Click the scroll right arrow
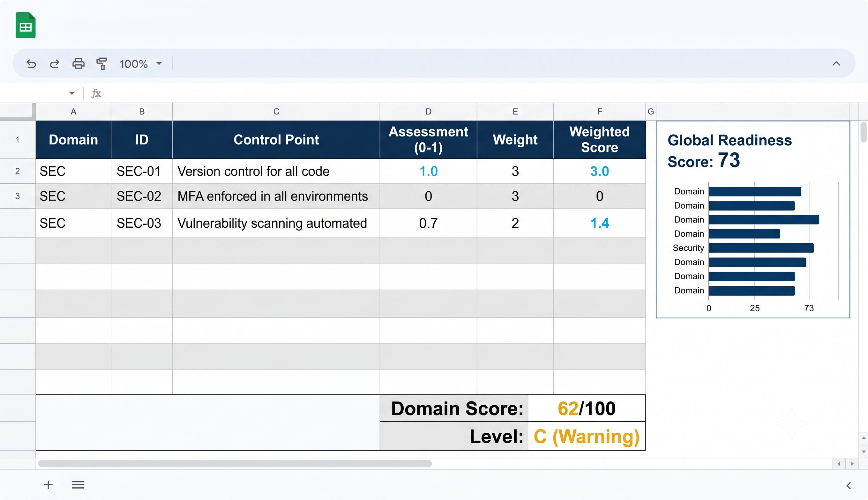Screen dimensions: 868x500 coord(852,464)
